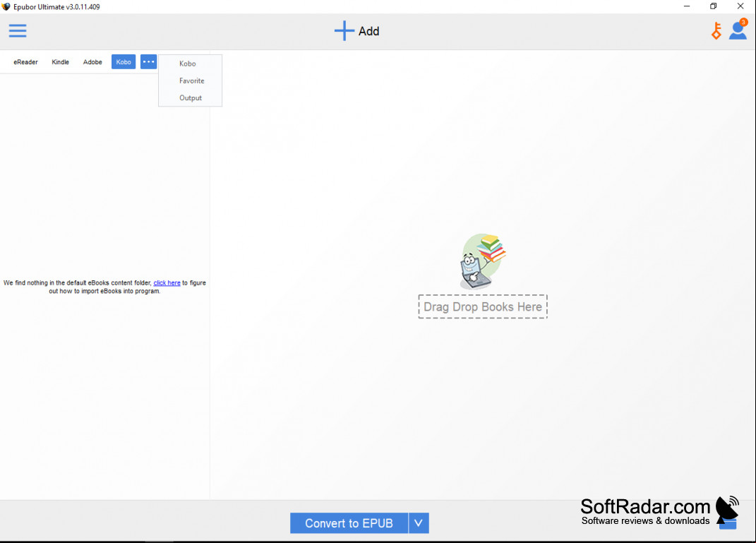Choose Output from the overflow menu
756x543 pixels.
(190, 98)
